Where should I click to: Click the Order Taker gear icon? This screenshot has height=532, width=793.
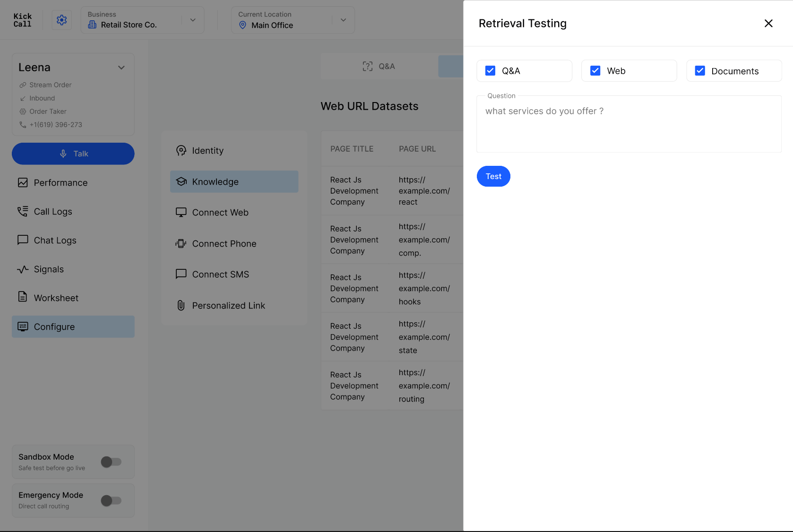point(23,112)
